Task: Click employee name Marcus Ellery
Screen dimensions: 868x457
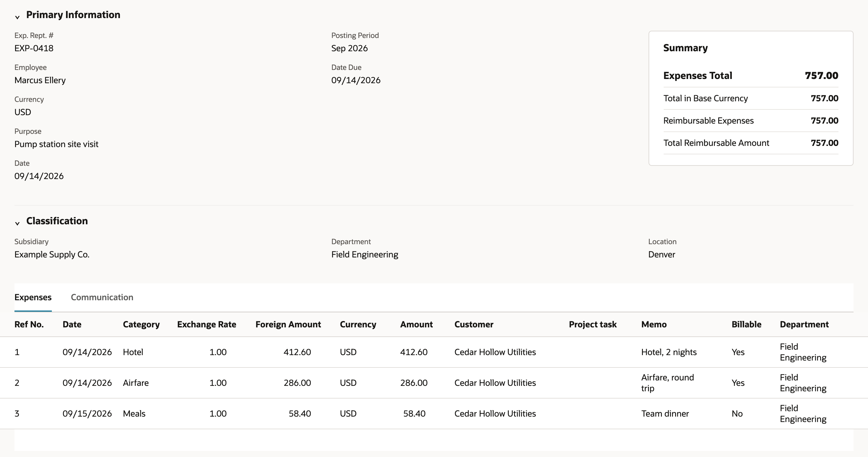Action: click(x=40, y=80)
